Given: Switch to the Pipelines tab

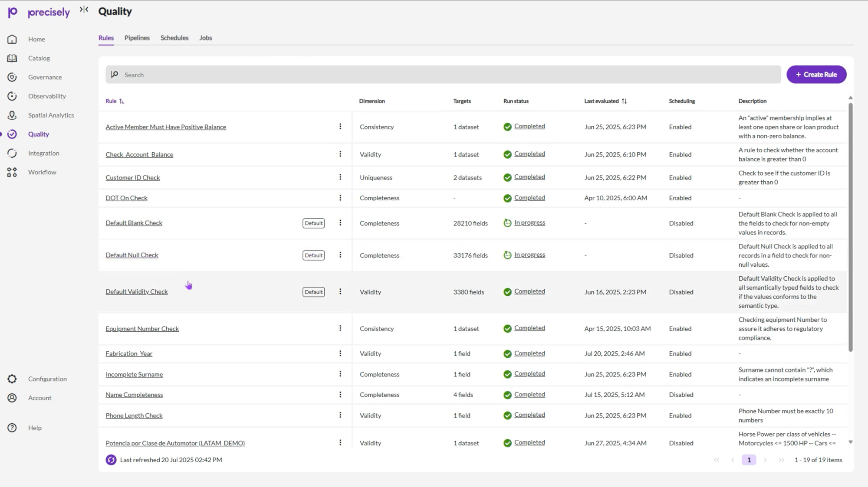Looking at the screenshot, I should point(137,38).
